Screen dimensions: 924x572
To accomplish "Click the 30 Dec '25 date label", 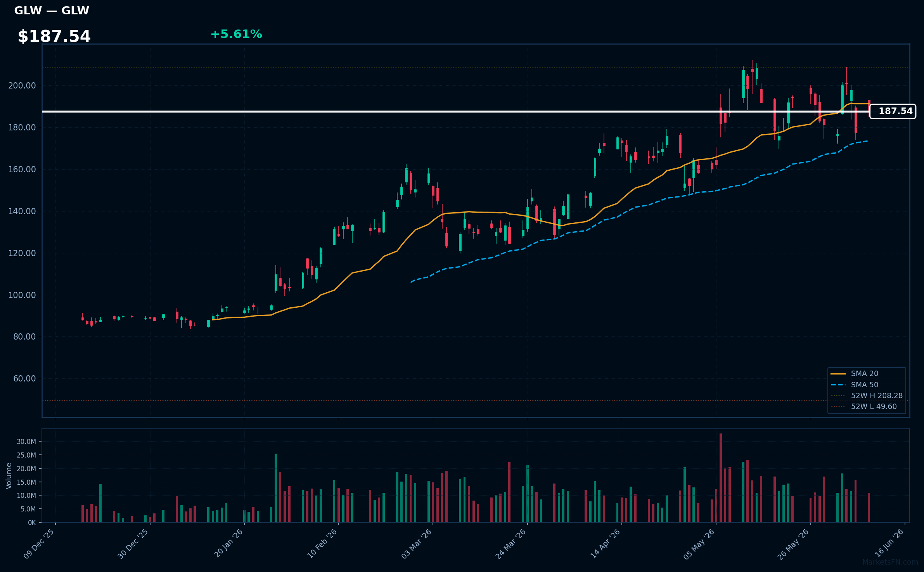I will pos(133,544).
